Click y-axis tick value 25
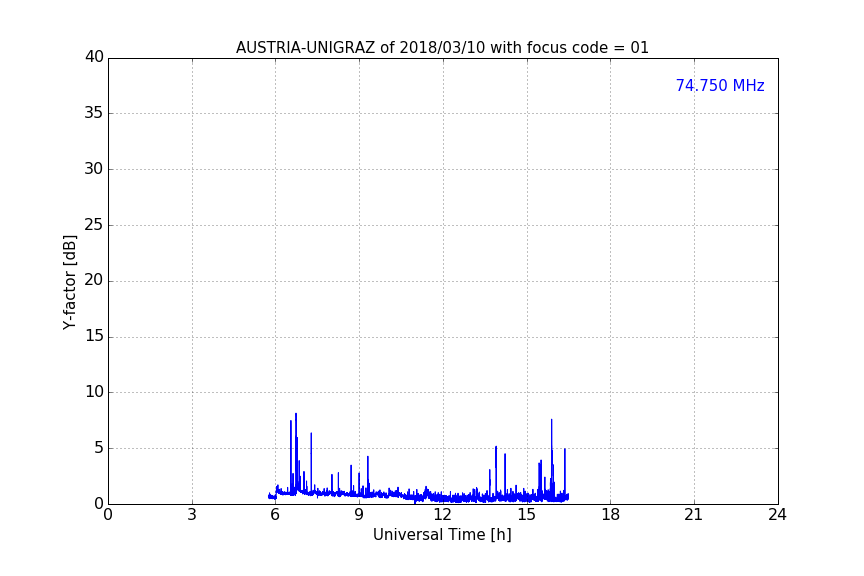Image resolution: width=864 pixels, height=576 pixels. (94, 224)
